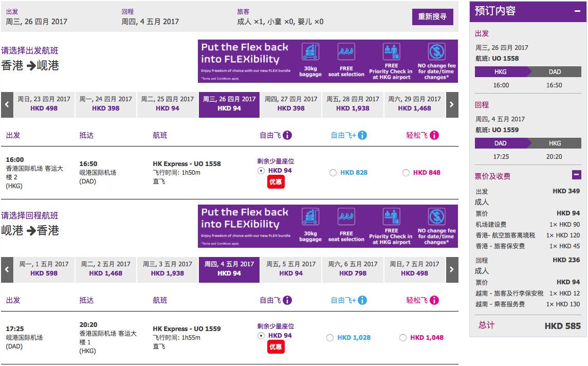Click the 轻松飞 info icon in outbound header
Screen dimensions: 588x366
(x=434, y=135)
